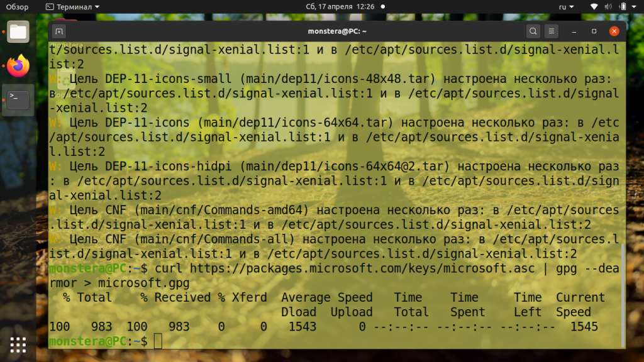644x362 pixels.
Task: Unmute sound via the muted speaker icon
Action: point(606,6)
